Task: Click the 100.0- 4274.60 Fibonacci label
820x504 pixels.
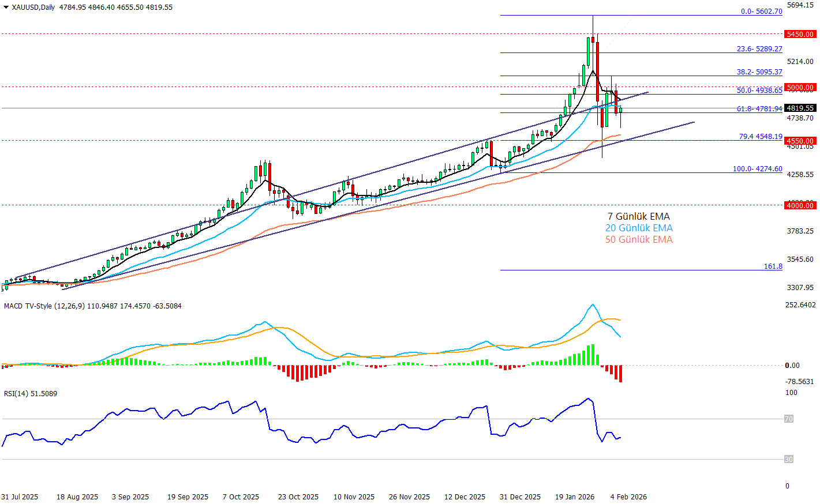Action: 757,169
